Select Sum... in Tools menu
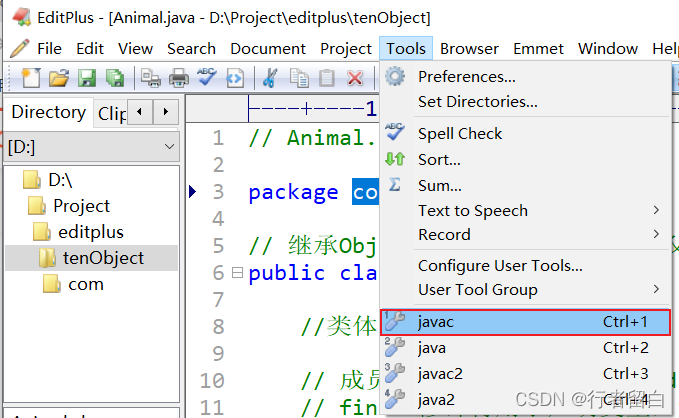679x418 pixels. pos(526,185)
